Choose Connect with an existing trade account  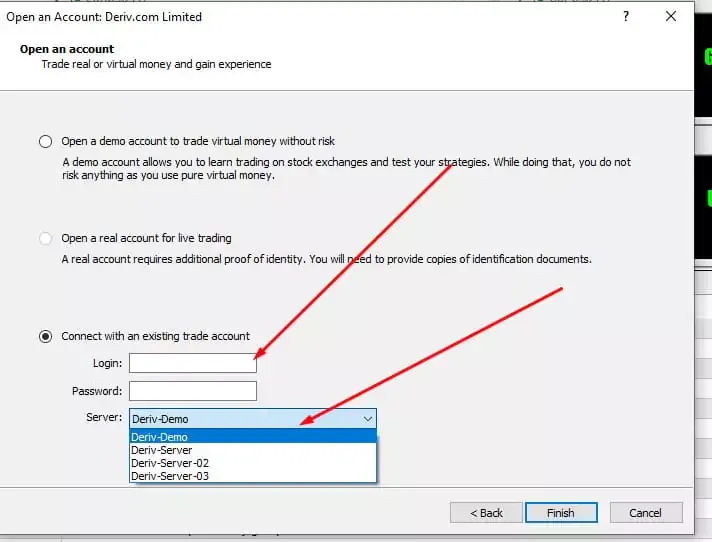45,336
